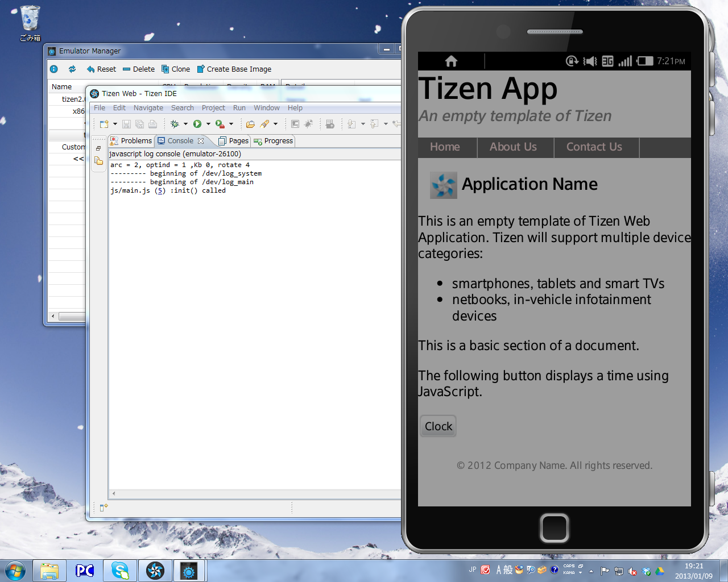728x582 pixels.
Task: Select the Console tab
Action: click(x=180, y=141)
